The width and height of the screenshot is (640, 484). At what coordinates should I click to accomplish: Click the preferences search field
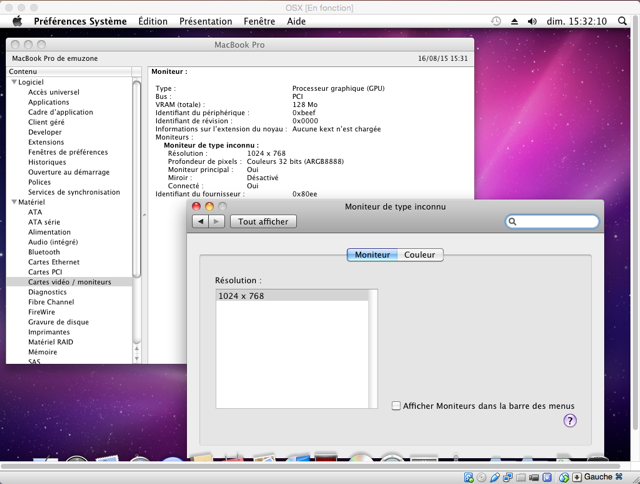point(552,222)
